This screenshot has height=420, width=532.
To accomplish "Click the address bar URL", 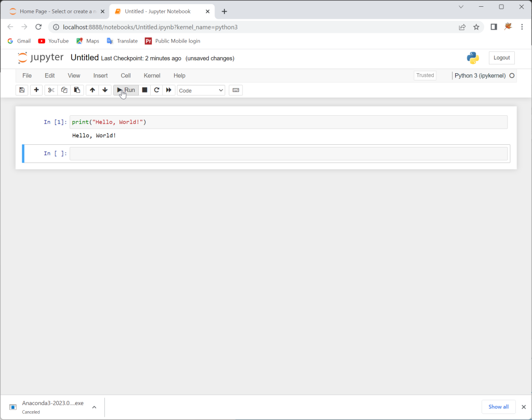I will 150,27.
